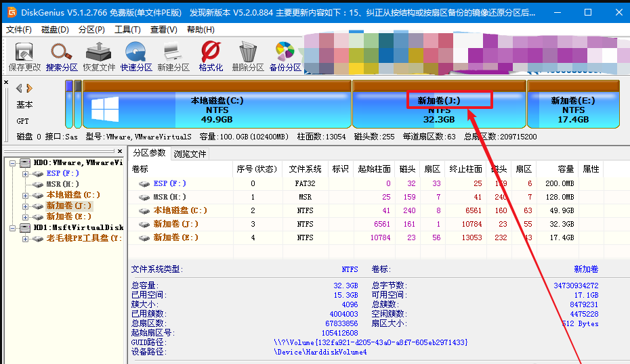The width and height of the screenshot is (630, 364).
Task: Open the 备份分区 (Backup Partition) tool
Action: (285, 56)
